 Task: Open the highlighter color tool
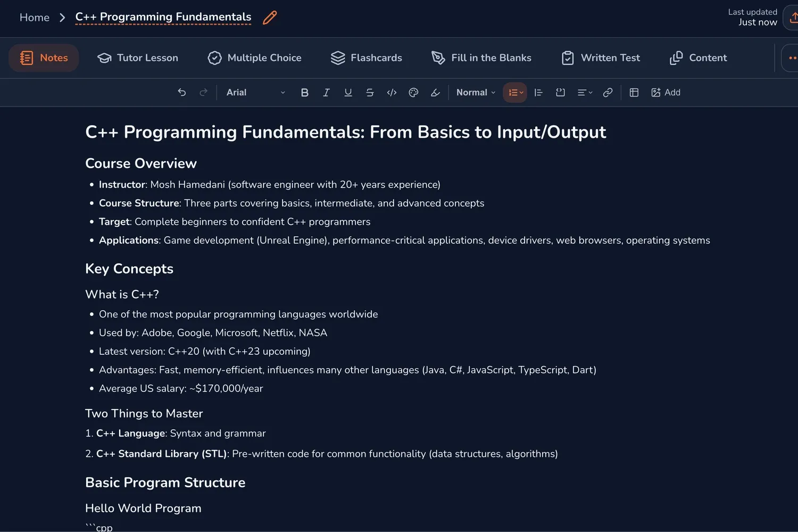click(435, 93)
